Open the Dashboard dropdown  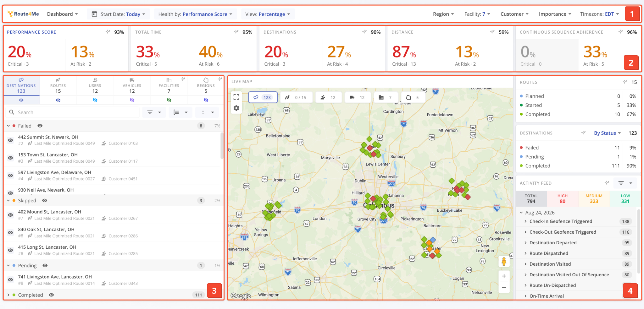(x=62, y=14)
